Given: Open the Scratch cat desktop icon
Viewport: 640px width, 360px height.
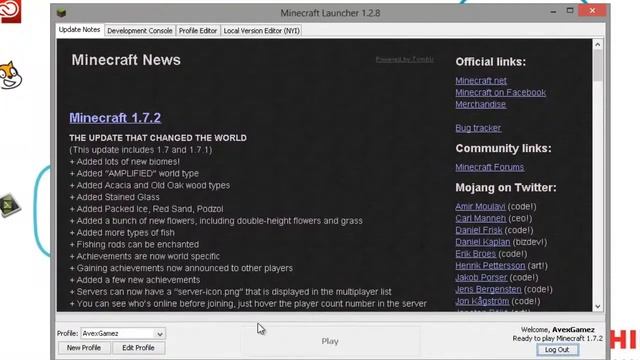Looking at the screenshot, I should 10,75.
